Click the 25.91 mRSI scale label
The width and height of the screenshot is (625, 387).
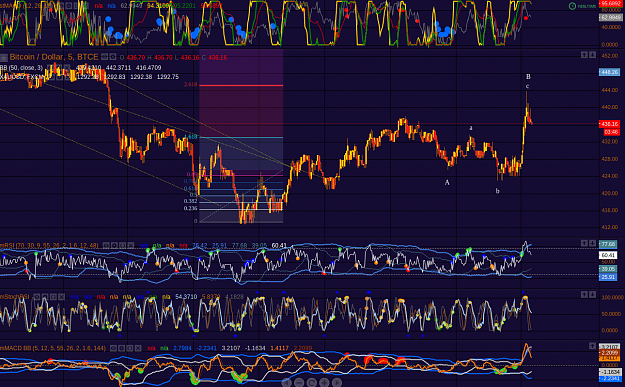coord(608,277)
